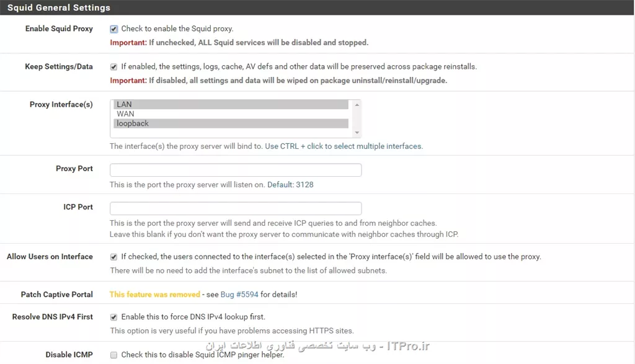
Task: Click the 'Resolve DNS IPv4 First' label
Action: pyautogui.click(x=53, y=317)
